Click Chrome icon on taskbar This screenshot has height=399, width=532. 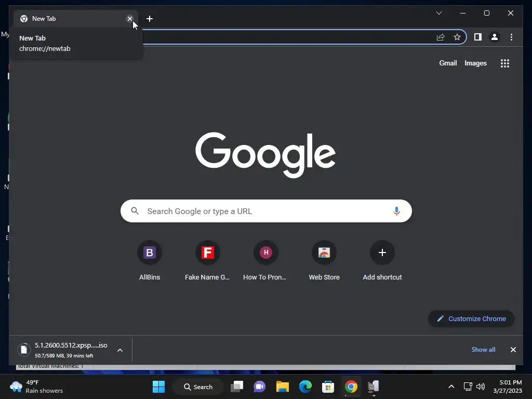[x=351, y=387]
